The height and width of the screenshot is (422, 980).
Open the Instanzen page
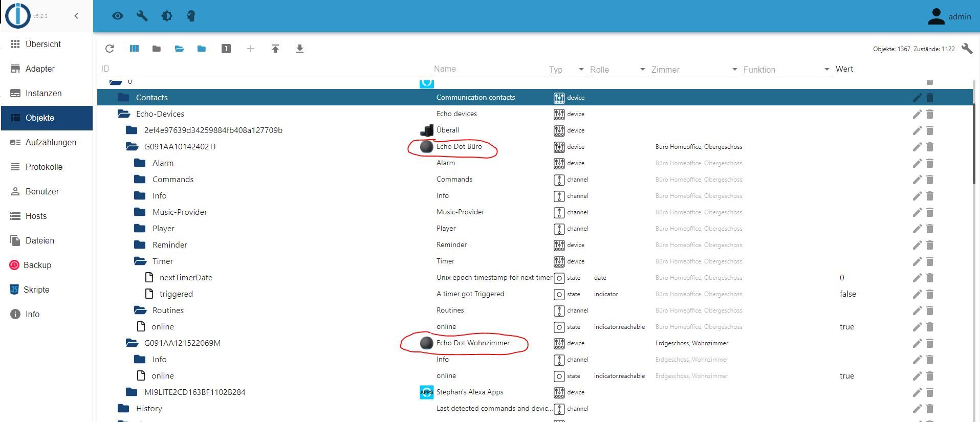47,93
